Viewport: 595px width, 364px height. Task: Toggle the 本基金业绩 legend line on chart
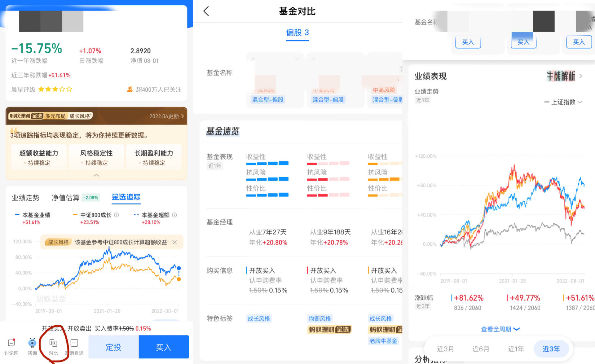point(34,215)
